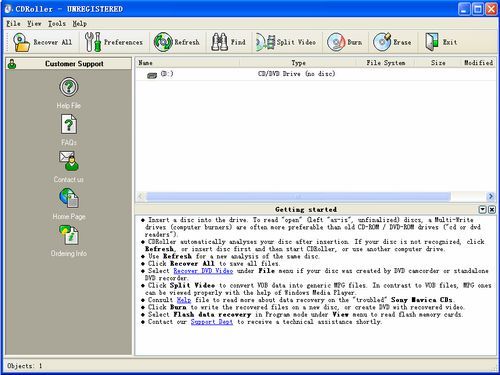Click the Recover All toolbar icon

coord(21,42)
